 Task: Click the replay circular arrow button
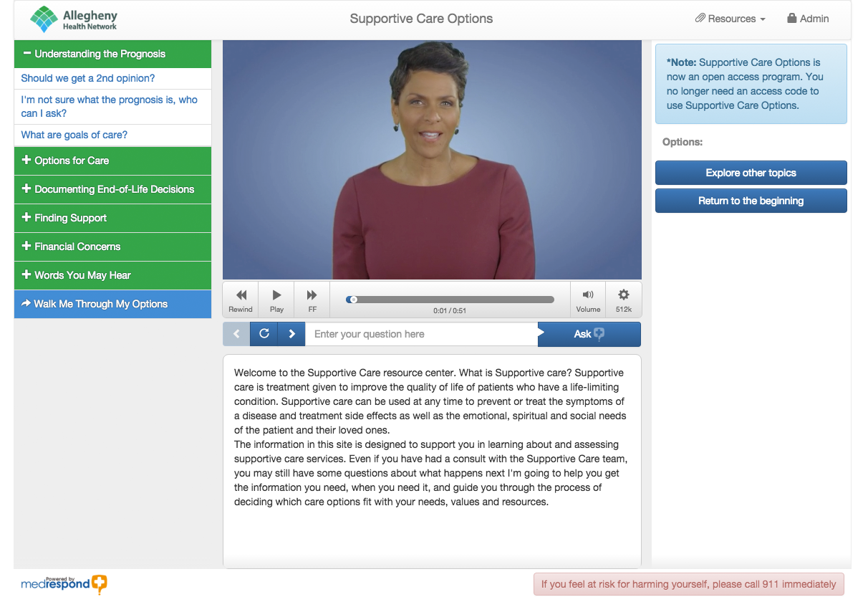(x=264, y=334)
